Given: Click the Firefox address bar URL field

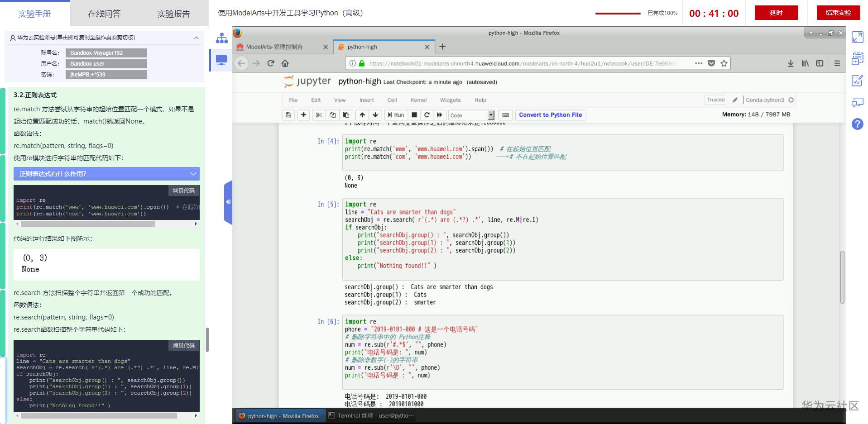Looking at the screenshot, I should point(521,63).
